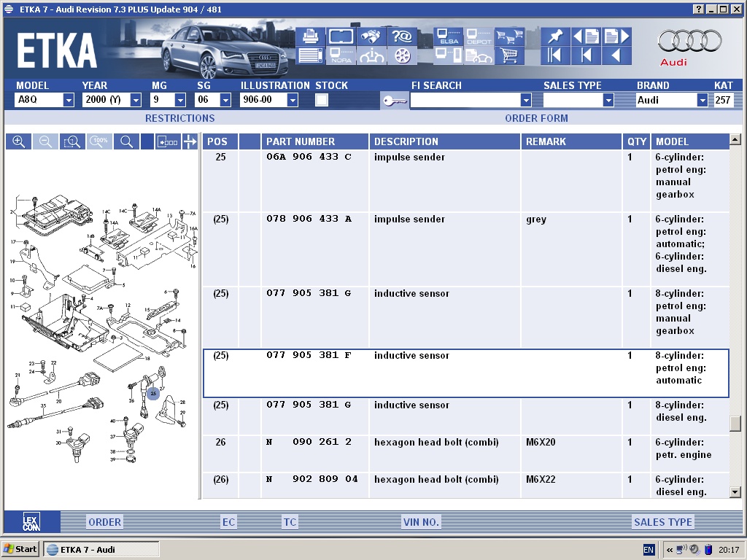Open the single shopping cart icon
747x560 pixels.
point(509,55)
